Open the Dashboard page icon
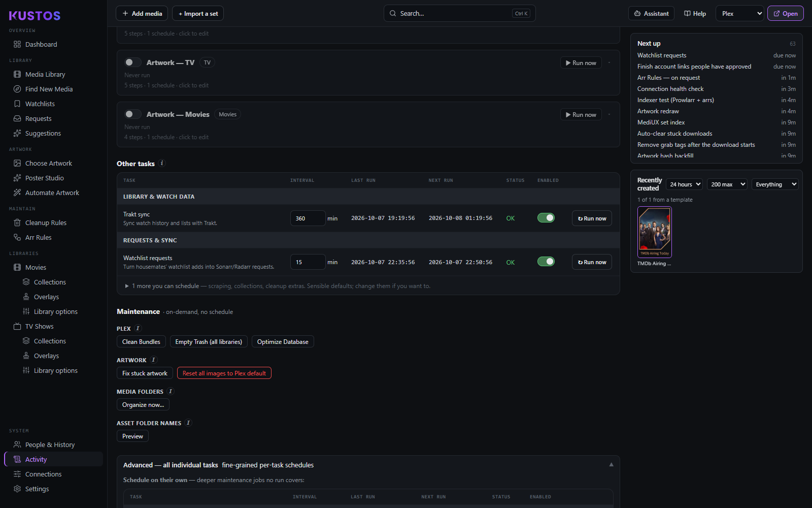The image size is (812, 508). [17, 44]
